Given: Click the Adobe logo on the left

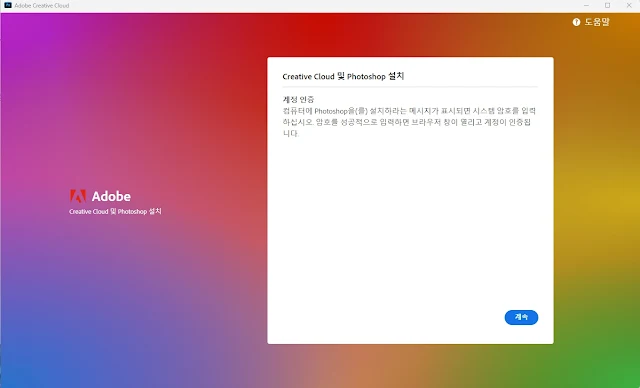Looking at the screenshot, I should click(78, 196).
